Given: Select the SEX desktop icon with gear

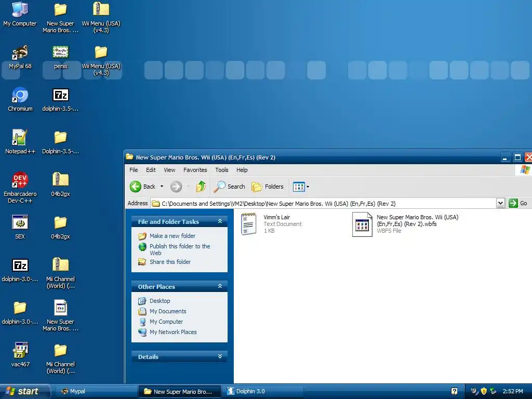Looking at the screenshot, I should click(20, 222).
